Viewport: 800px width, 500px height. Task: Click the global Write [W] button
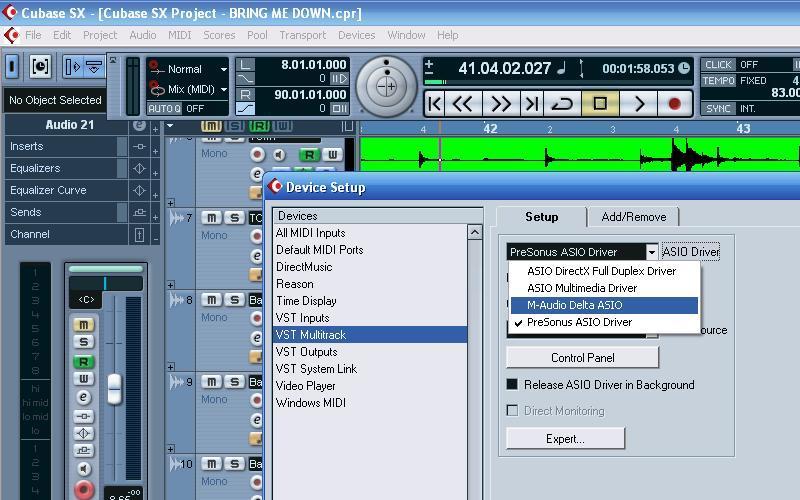[x=283, y=126]
